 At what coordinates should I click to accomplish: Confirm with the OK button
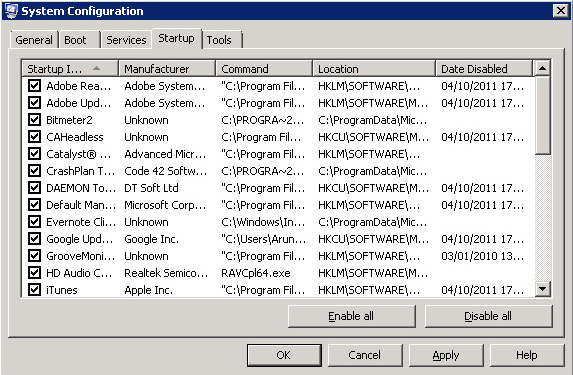tap(284, 355)
